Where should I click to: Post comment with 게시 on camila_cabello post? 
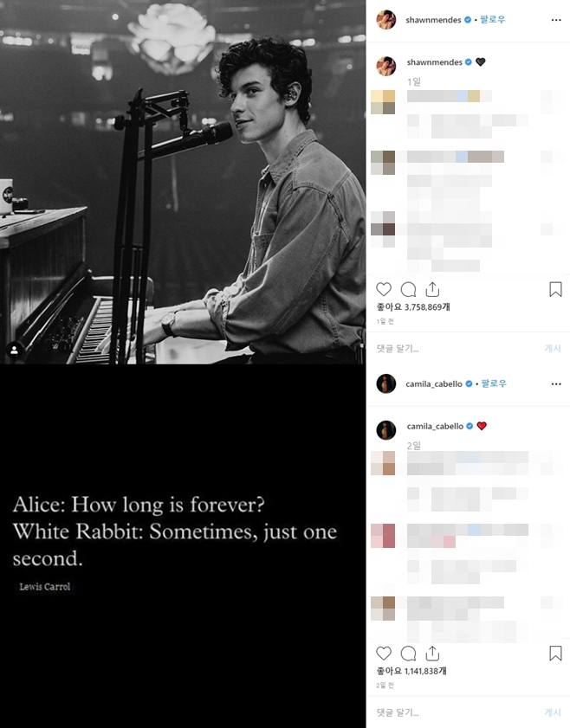point(553,712)
